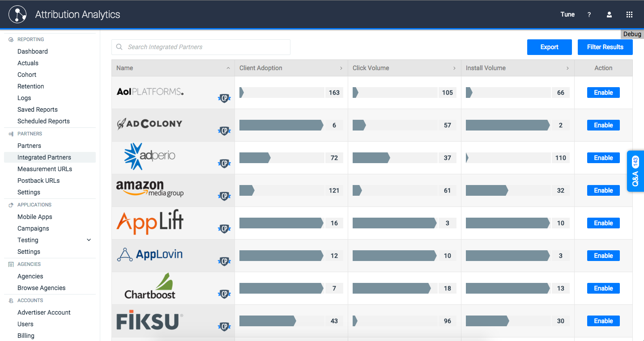644x341 pixels.
Task: Open Scheduled Reports
Action: coord(43,121)
